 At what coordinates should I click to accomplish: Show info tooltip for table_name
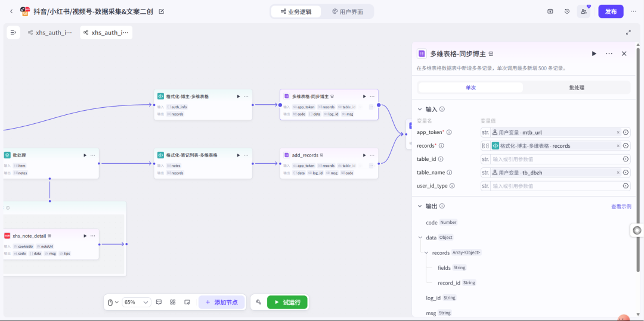pos(450,173)
